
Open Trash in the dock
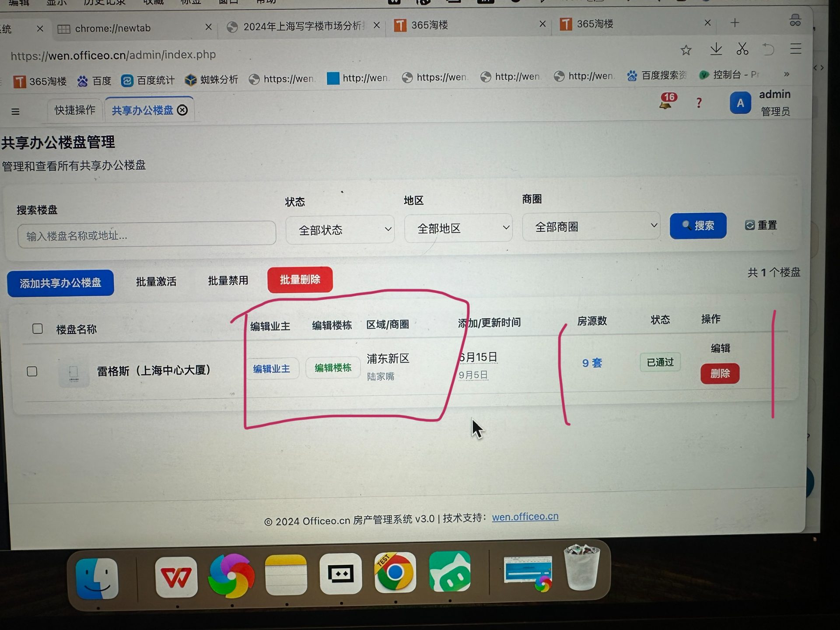pyautogui.click(x=582, y=567)
